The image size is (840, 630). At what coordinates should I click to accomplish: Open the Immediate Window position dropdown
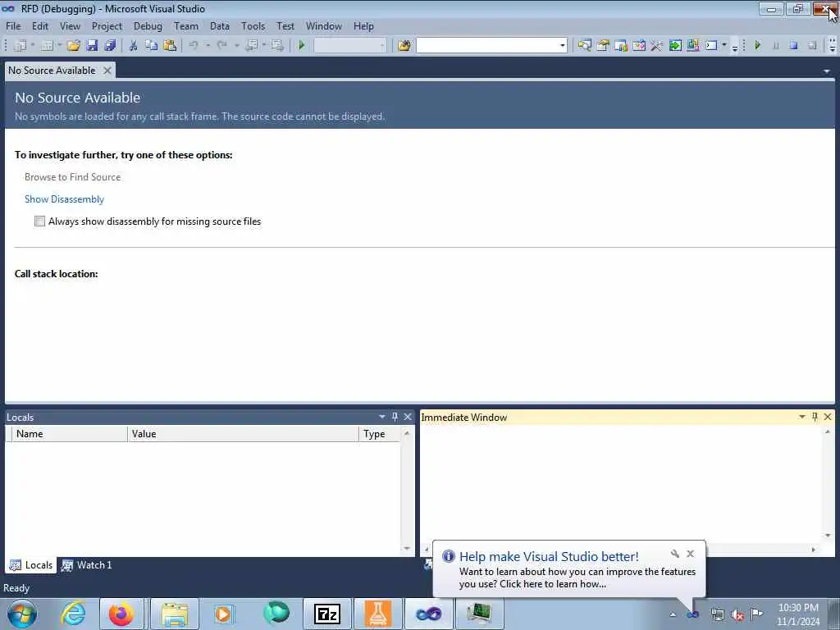click(x=802, y=417)
